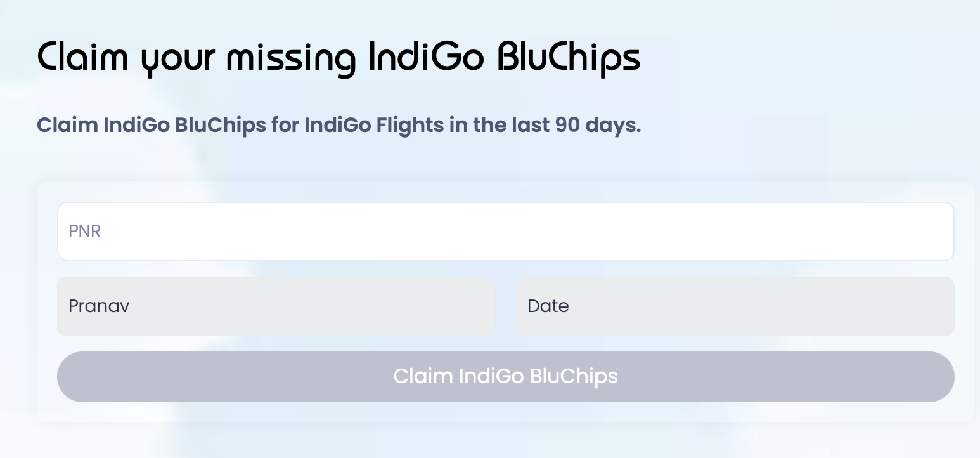Click the Date placeholder label
Image resolution: width=980 pixels, height=458 pixels.
click(x=548, y=306)
